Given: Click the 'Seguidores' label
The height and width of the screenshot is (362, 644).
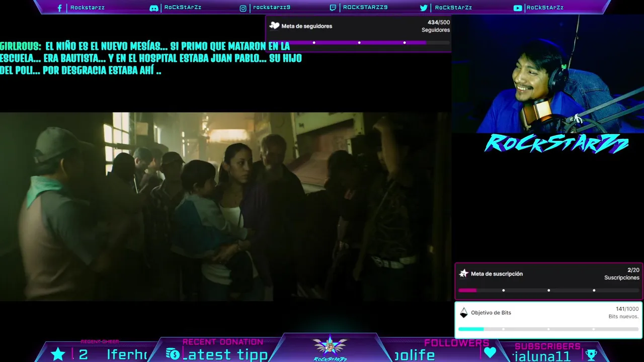Looking at the screenshot, I should point(436,30).
